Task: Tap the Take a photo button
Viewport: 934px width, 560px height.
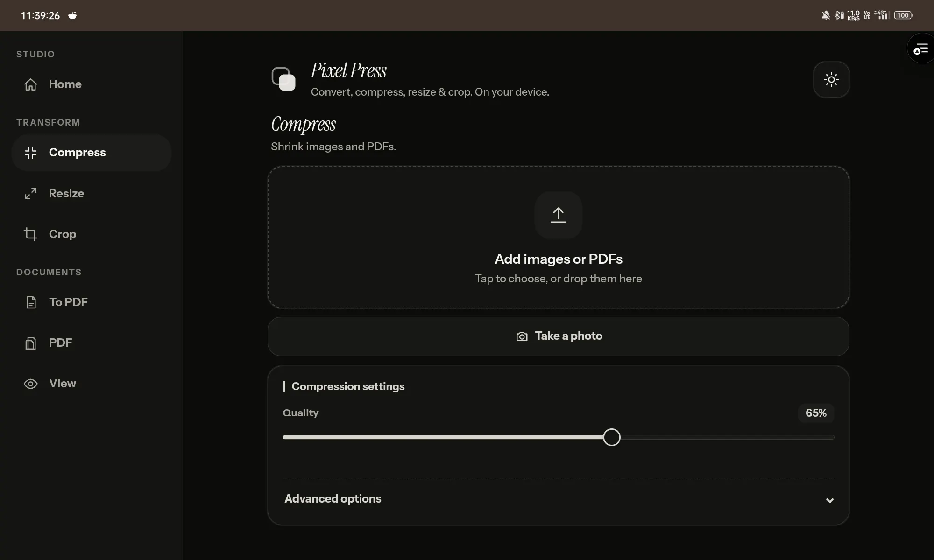Action: [x=558, y=336]
